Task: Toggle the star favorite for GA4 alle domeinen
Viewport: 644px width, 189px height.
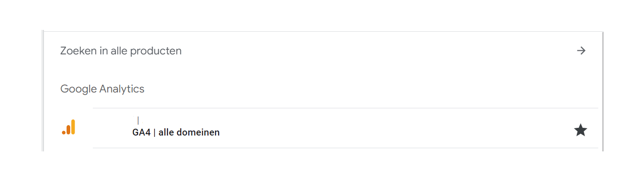Action: coord(581,131)
